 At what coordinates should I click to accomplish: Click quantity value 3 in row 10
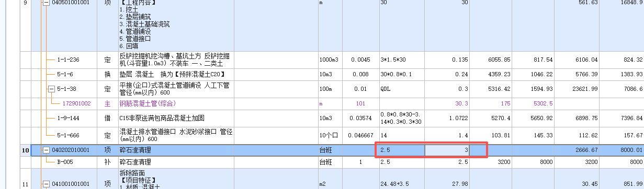click(x=447, y=150)
